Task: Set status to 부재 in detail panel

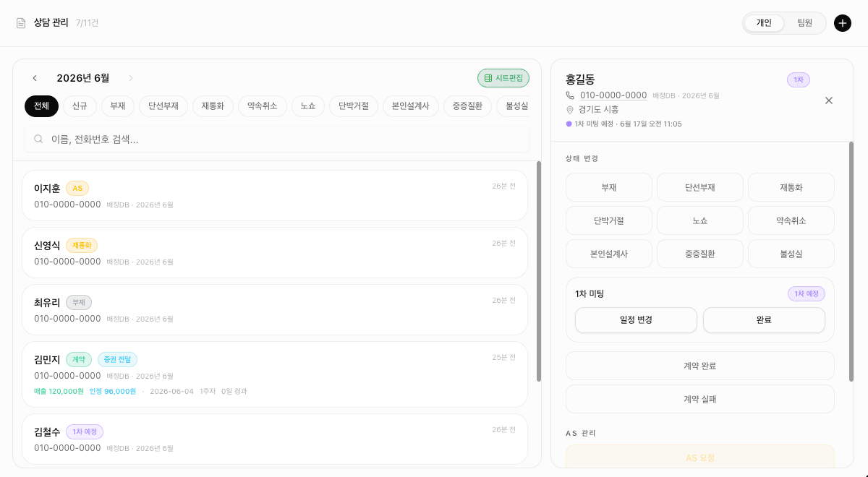Action: click(609, 187)
